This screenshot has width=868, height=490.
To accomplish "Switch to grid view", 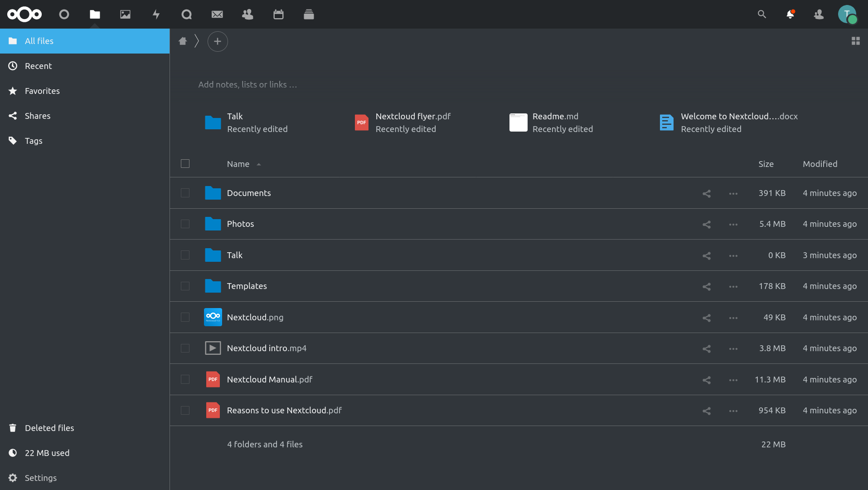I will click(855, 41).
